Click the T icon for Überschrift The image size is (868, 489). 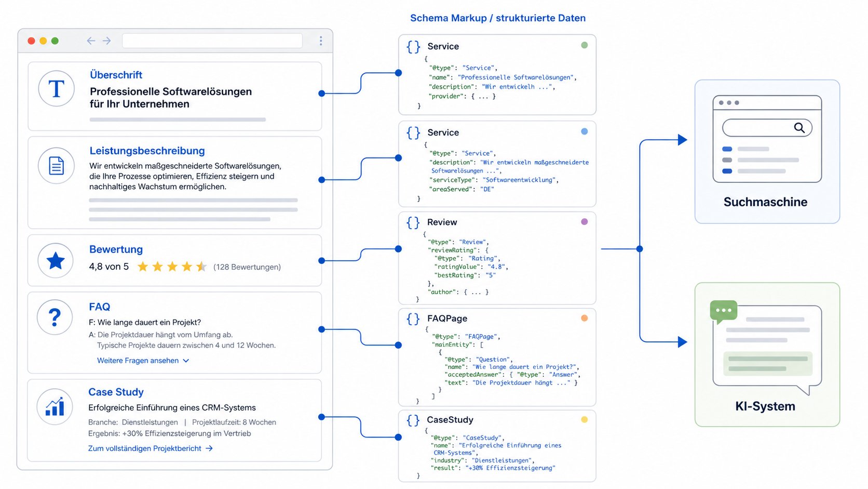tap(56, 89)
